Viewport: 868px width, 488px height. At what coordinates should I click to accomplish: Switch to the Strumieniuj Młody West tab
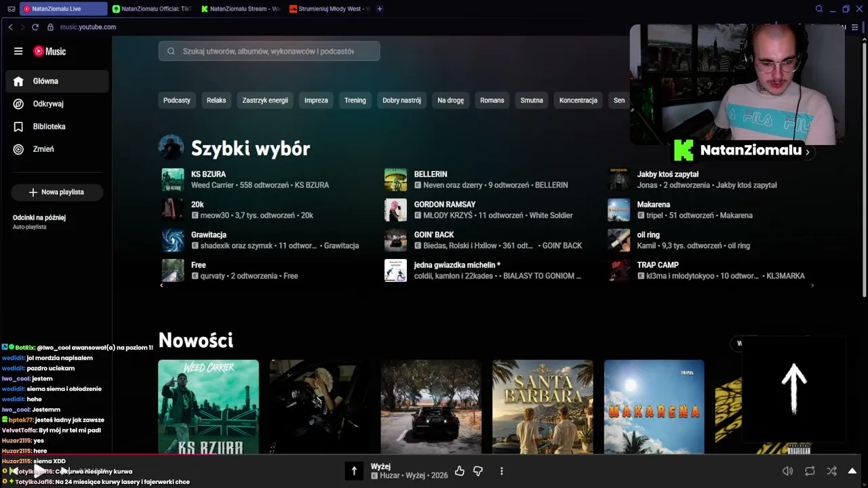[x=328, y=9]
